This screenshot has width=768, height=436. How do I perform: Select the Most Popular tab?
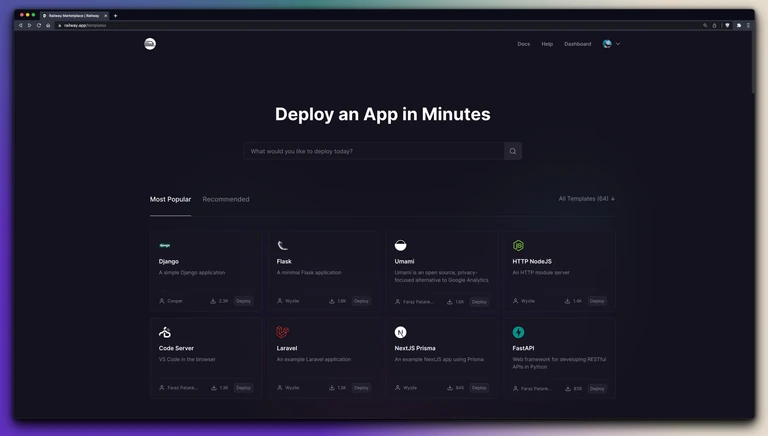[x=170, y=199]
